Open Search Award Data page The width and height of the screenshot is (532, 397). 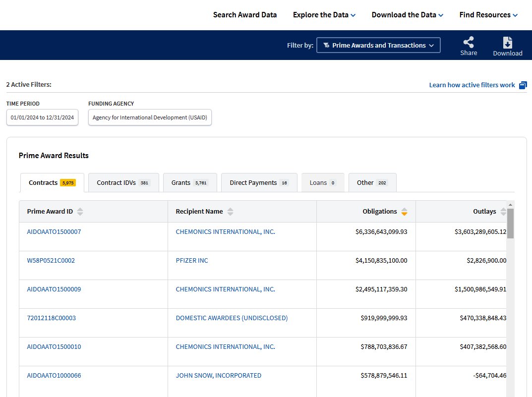245,15
